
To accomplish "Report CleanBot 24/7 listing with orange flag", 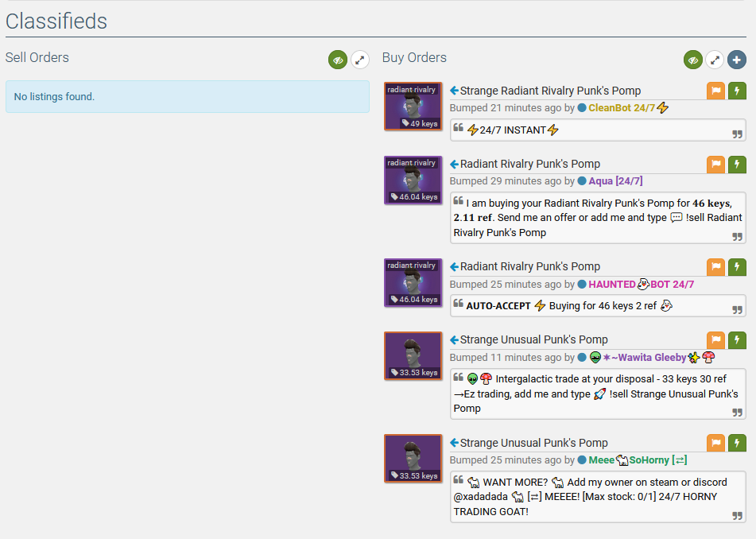I will tap(716, 91).
